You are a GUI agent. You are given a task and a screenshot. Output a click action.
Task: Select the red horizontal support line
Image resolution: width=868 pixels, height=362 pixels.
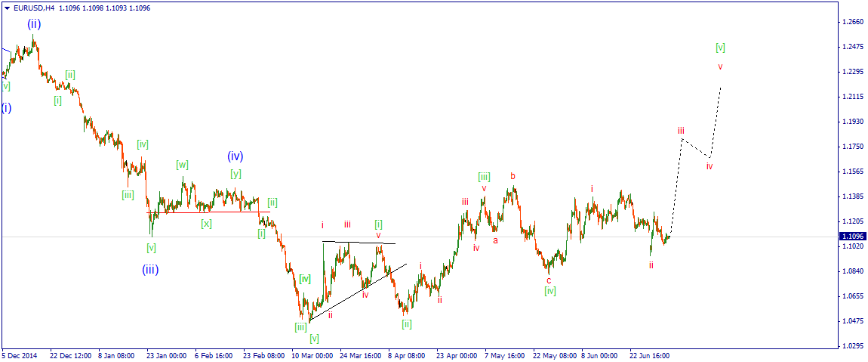pyautogui.click(x=208, y=212)
